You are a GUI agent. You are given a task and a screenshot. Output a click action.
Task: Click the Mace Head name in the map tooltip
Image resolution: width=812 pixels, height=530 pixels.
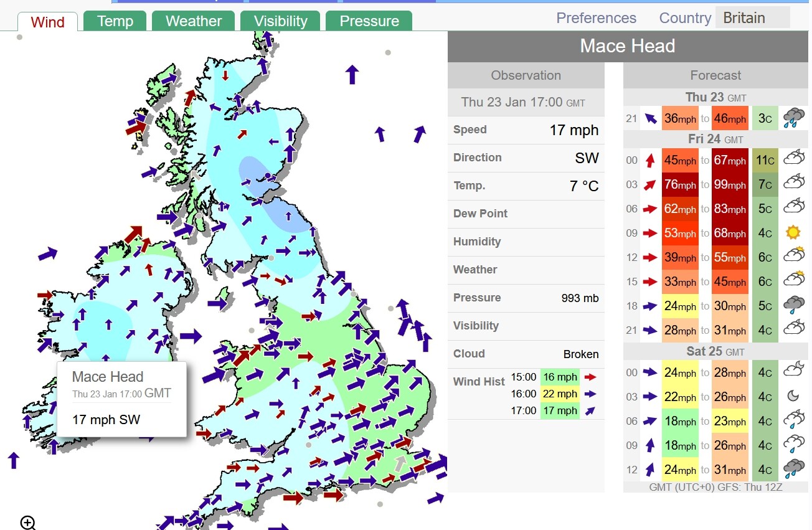click(x=108, y=377)
